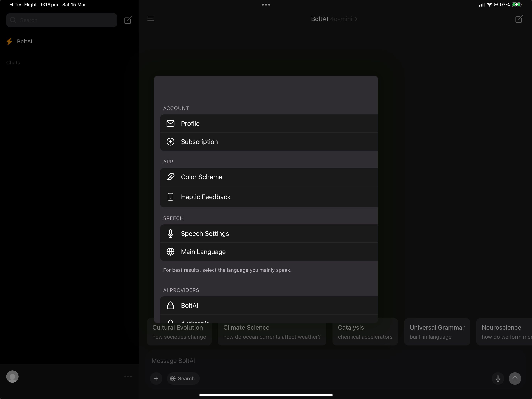
Task: Click the APP section header
Action: pyautogui.click(x=168, y=162)
